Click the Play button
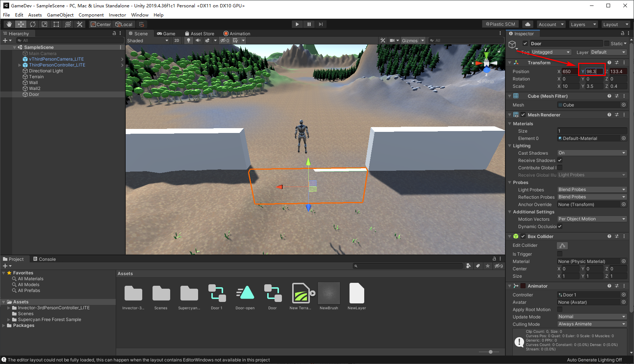Viewport: 634px width, 364px height. click(297, 24)
